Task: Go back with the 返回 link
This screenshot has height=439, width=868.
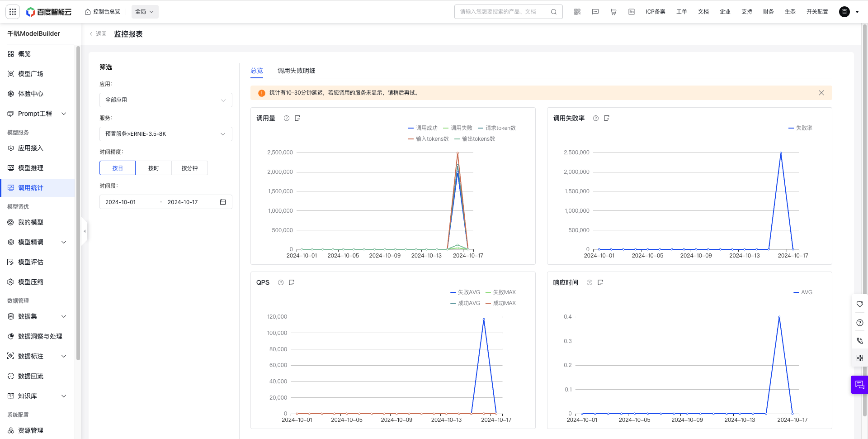Action: (x=98, y=34)
